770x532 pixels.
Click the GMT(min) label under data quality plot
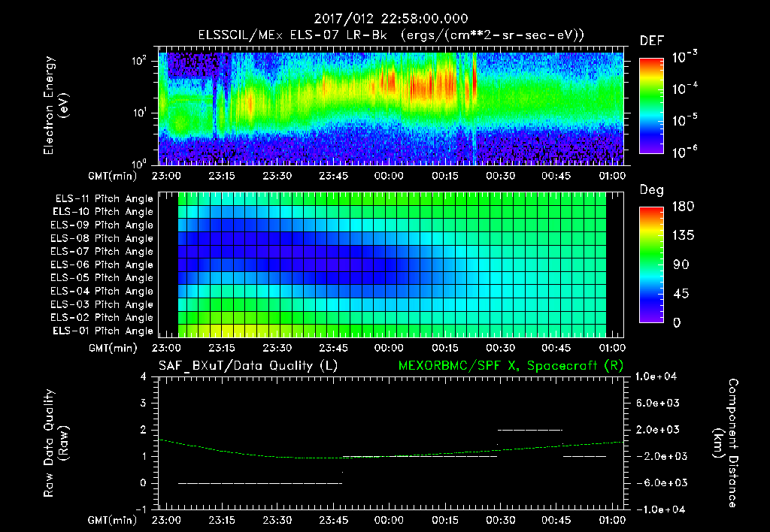tap(113, 520)
